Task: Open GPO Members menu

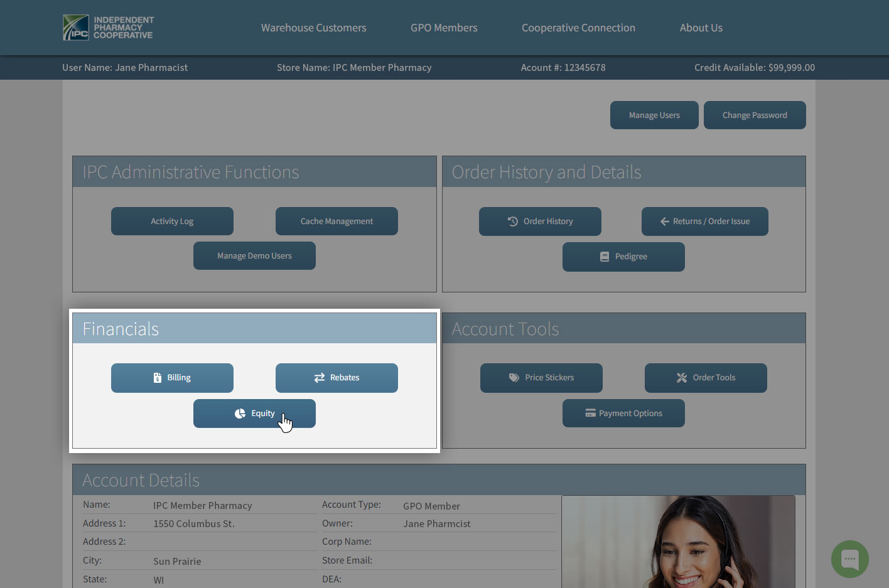Action: click(x=444, y=28)
